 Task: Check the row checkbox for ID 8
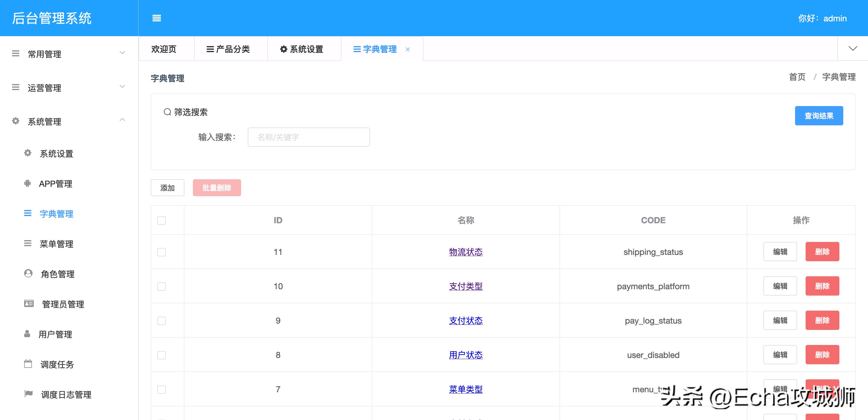[x=162, y=355]
